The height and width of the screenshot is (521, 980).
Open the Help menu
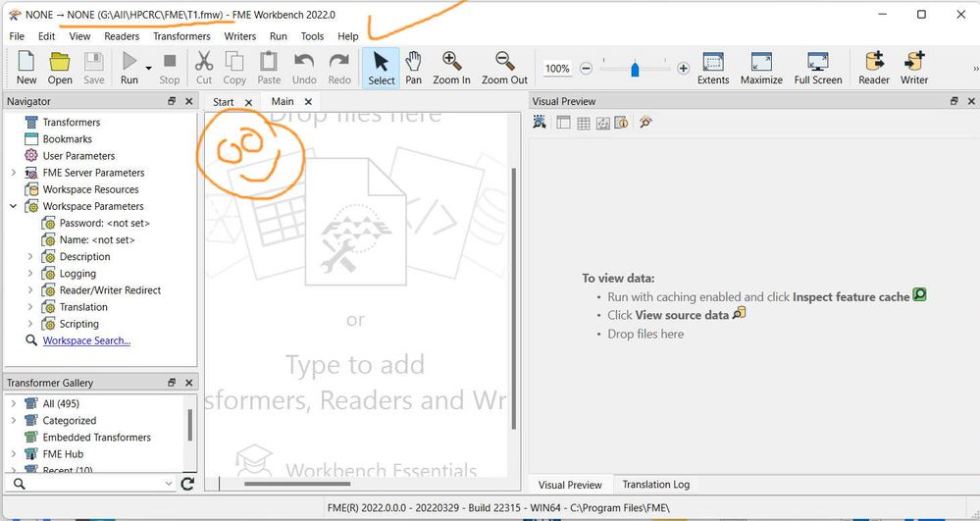[x=347, y=36]
